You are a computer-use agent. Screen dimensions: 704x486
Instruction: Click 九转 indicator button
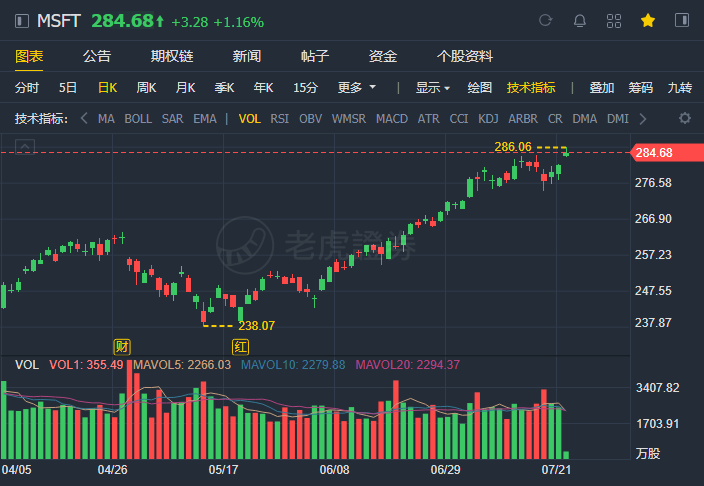click(x=680, y=88)
